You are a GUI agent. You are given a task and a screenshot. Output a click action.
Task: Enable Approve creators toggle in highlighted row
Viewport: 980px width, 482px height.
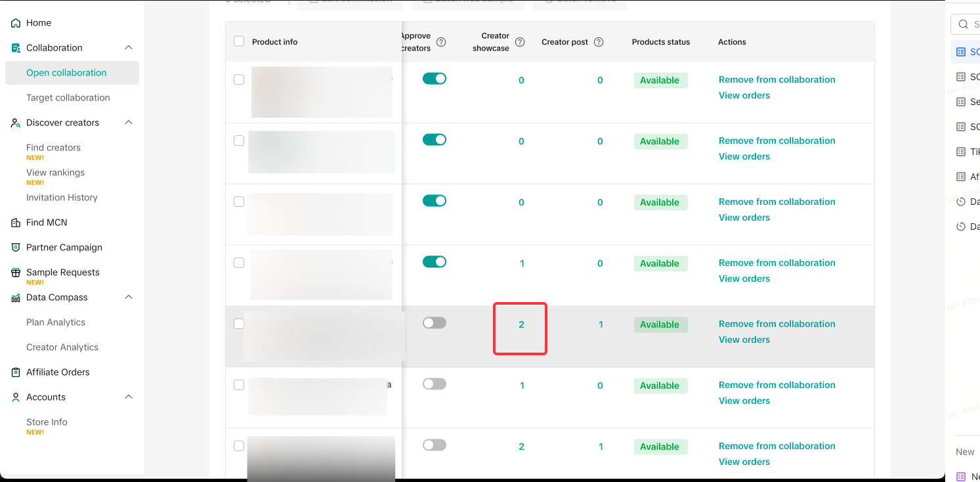(434, 323)
